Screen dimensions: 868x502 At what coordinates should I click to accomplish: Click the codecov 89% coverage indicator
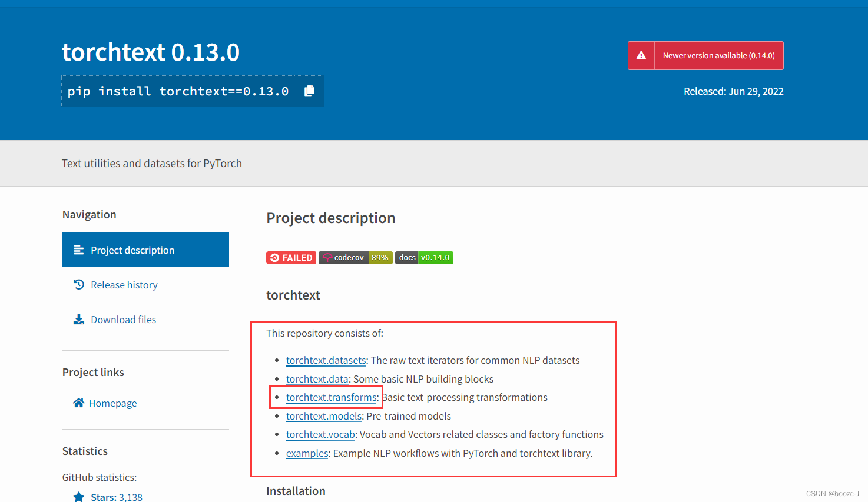[x=380, y=257]
